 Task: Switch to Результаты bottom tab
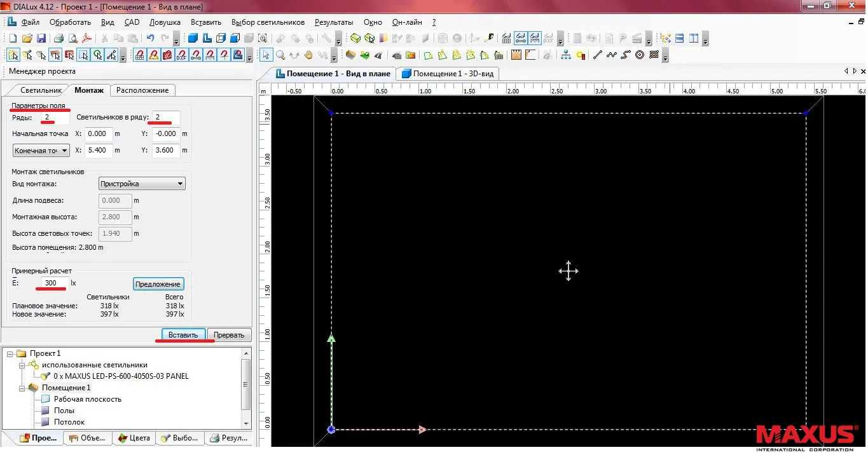coord(229,438)
